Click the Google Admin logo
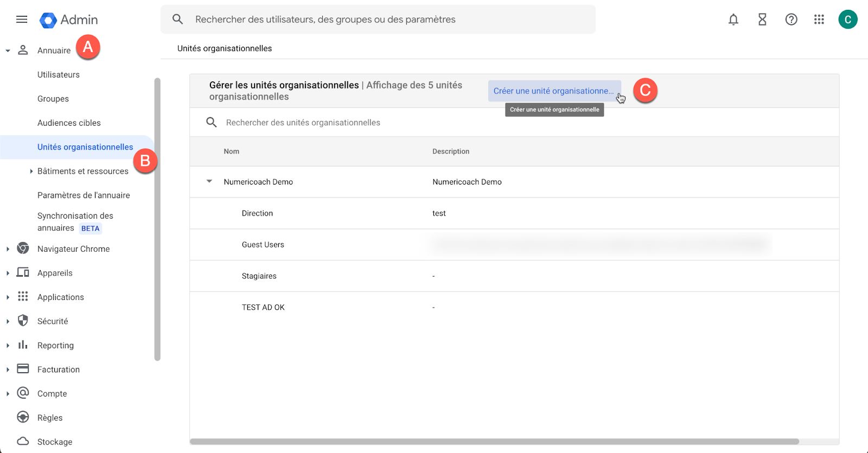Image resolution: width=868 pixels, height=453 pixels. (x=69, y=20)
